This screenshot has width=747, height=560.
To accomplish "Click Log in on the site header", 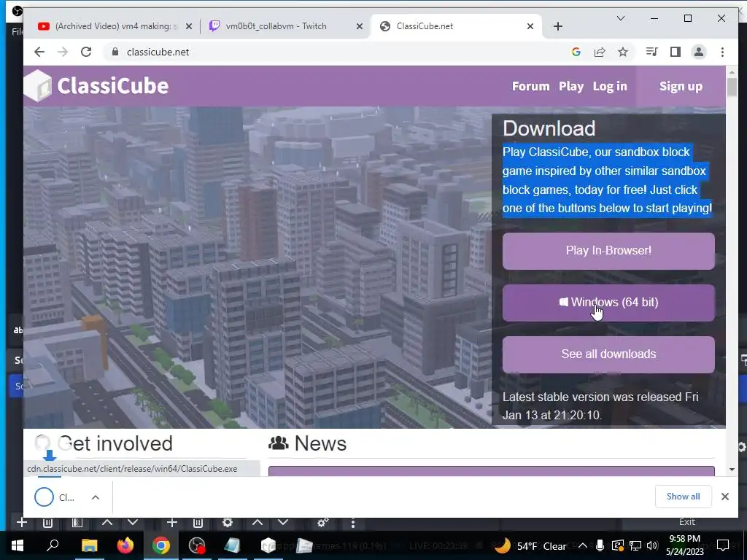I will click(610, 86).
